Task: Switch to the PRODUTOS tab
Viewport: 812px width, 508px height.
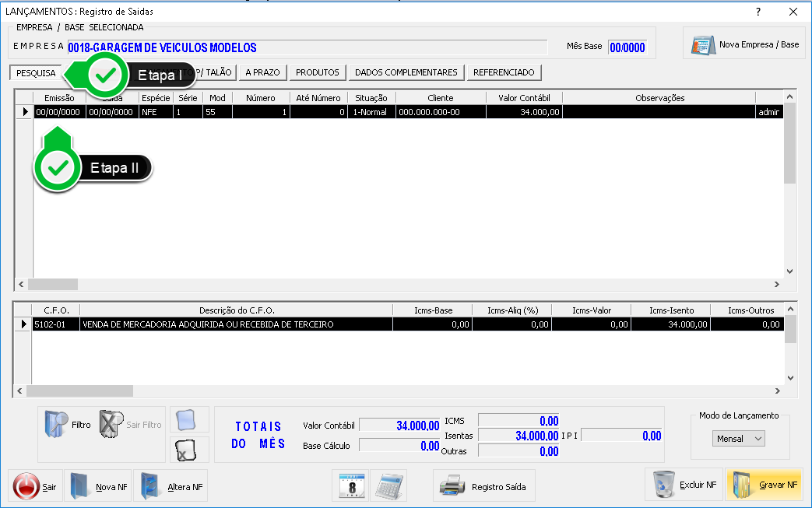Action: tap(318, 72)
